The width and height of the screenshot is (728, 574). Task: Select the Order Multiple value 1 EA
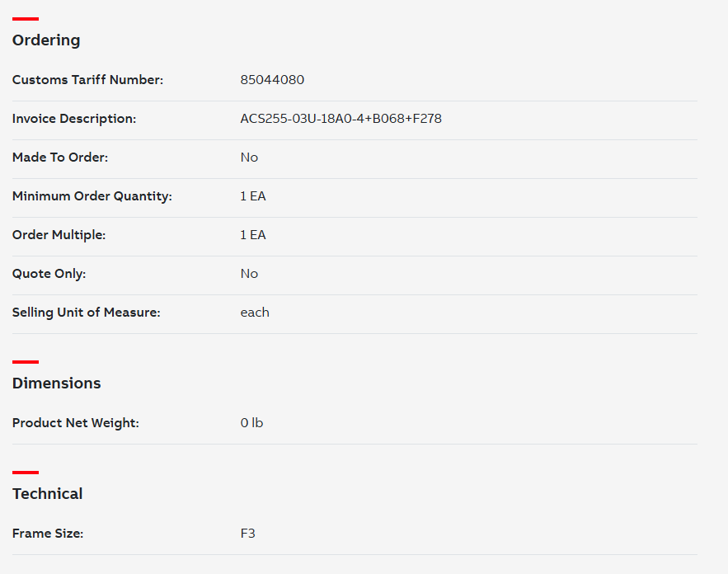[x=252, y=235]
